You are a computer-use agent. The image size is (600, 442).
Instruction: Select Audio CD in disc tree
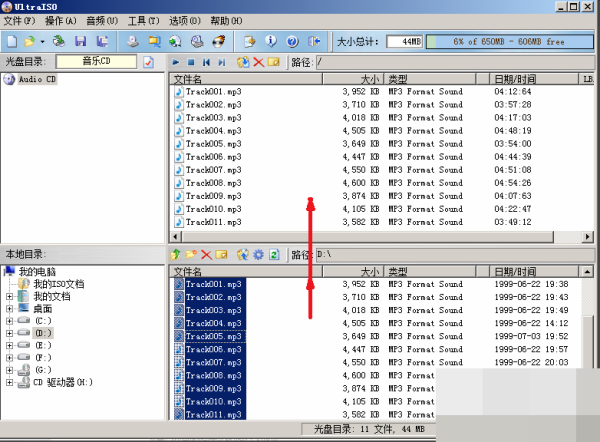[x=37, y=79]
